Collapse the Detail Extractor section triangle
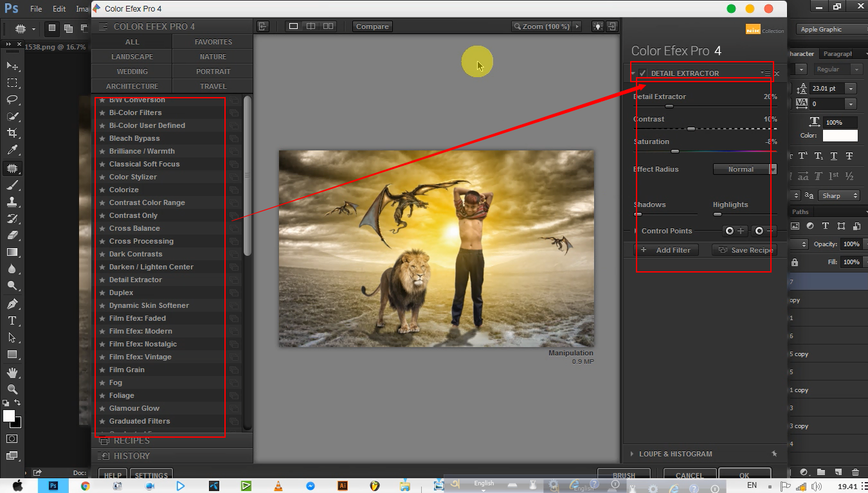 633,73
